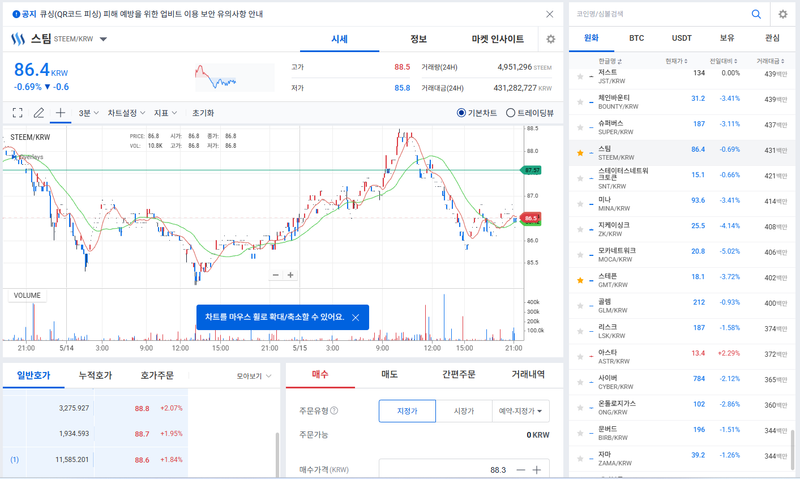Click the 88.8 ask price row

[x=95, y=408]
